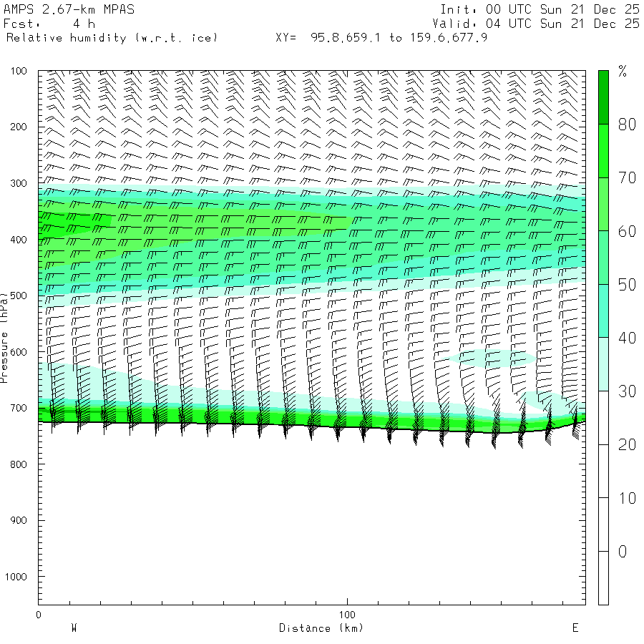Click the bright green 70-80% colorbar swatch

603,151
